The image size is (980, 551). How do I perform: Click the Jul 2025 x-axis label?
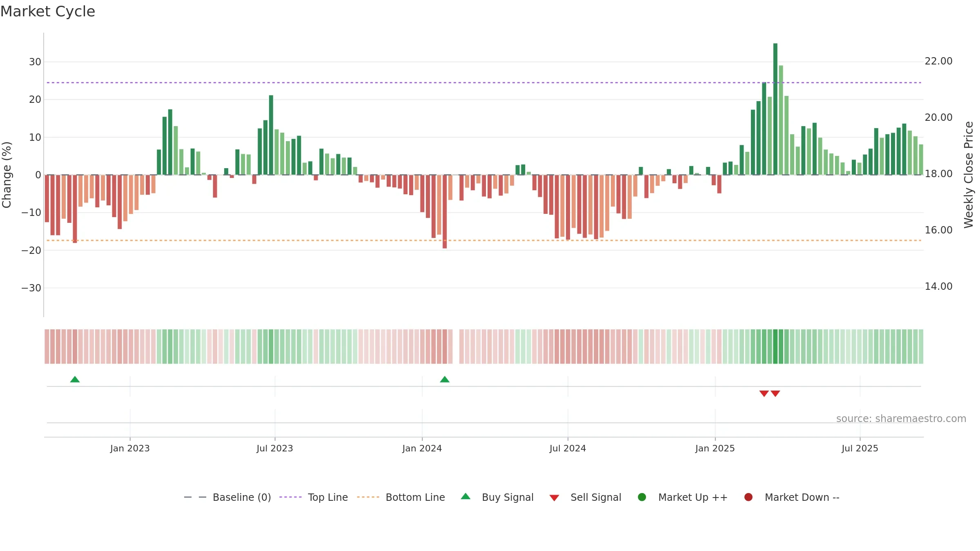(860, 448)
